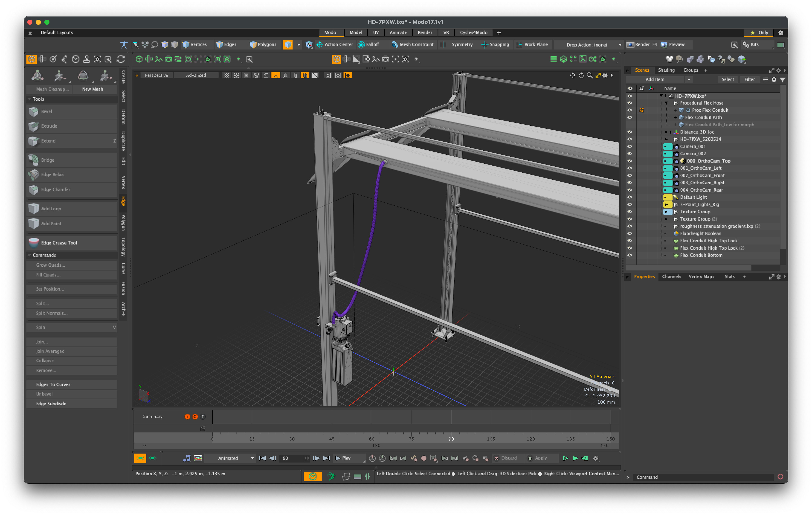Screen dimensions: 812x515
Task: Step to previous frame
Action: pos(273,458)
